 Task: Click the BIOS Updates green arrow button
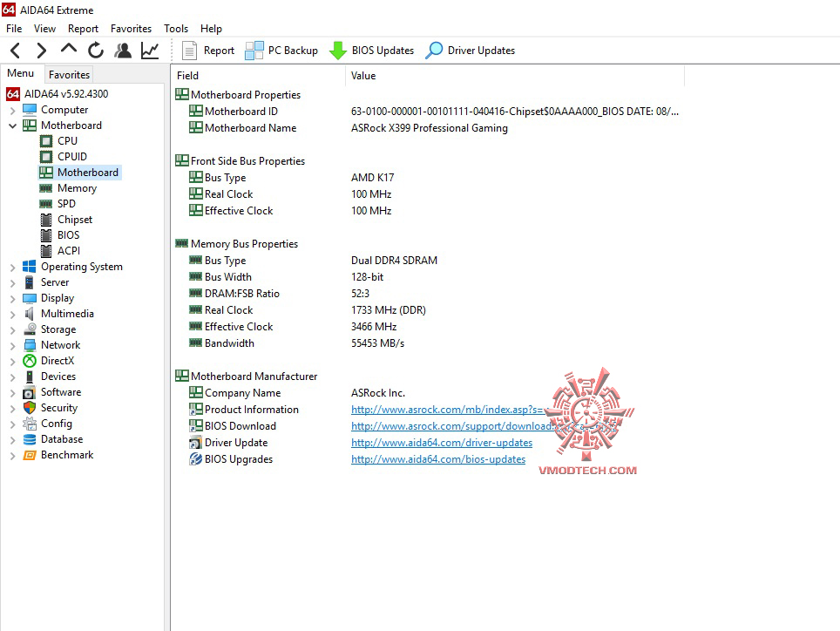pyautogui.click(x=371, y=51)
